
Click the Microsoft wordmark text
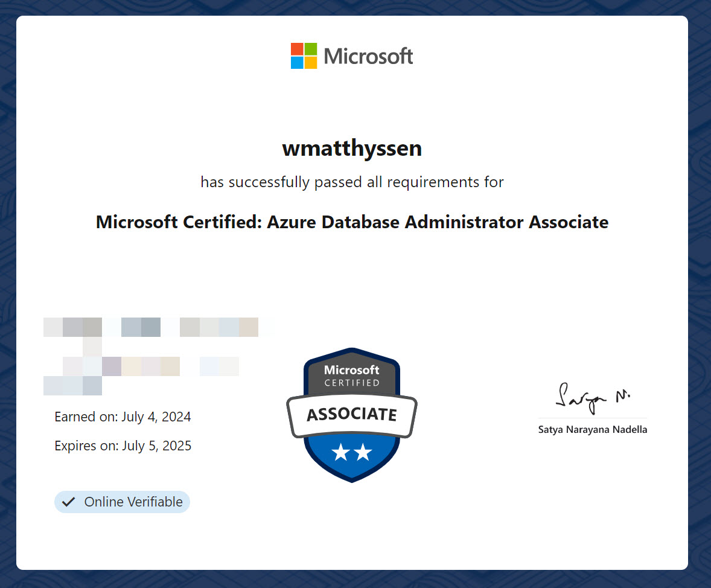(x=368, y=56)
